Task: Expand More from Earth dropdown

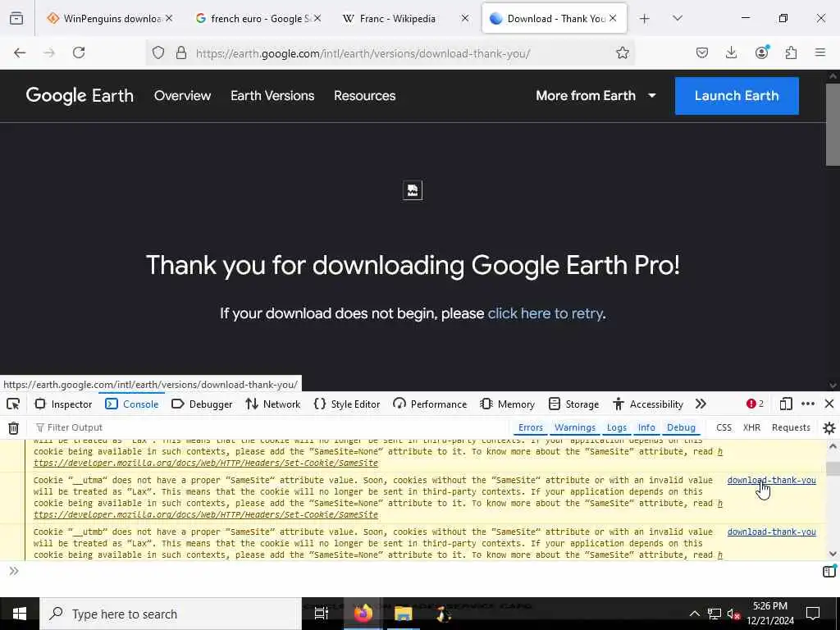Action: (596, 95)
